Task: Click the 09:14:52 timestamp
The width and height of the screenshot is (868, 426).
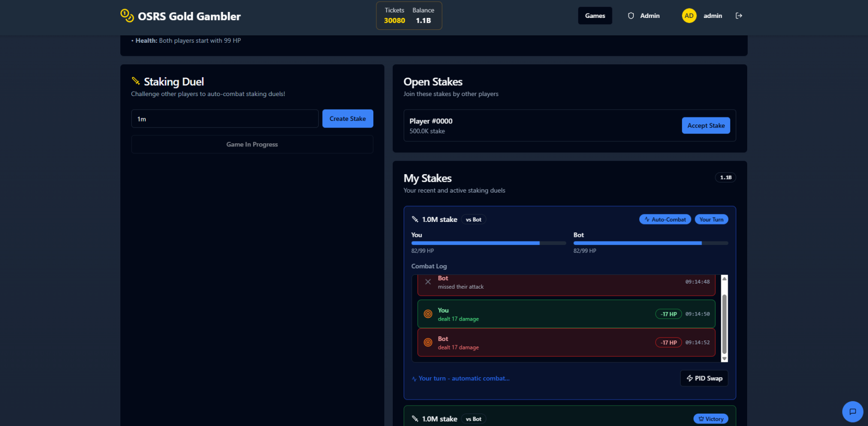Action: pos(697,342)
